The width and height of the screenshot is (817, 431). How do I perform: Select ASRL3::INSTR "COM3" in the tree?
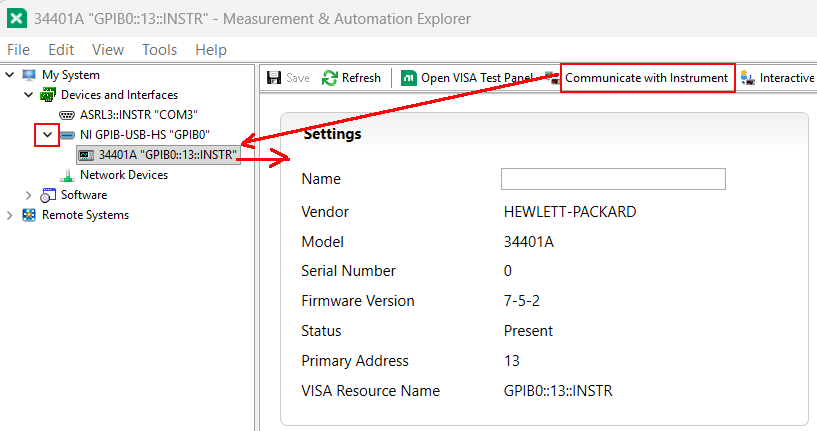[139, 115]
